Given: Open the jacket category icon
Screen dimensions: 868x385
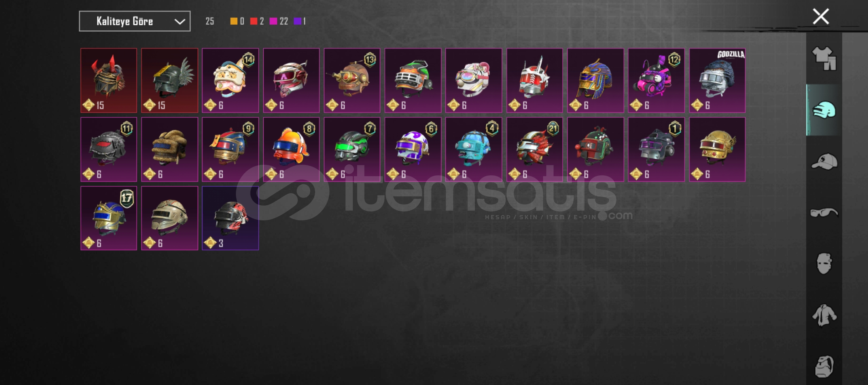Looking at the screenshot, I should 824,315.
